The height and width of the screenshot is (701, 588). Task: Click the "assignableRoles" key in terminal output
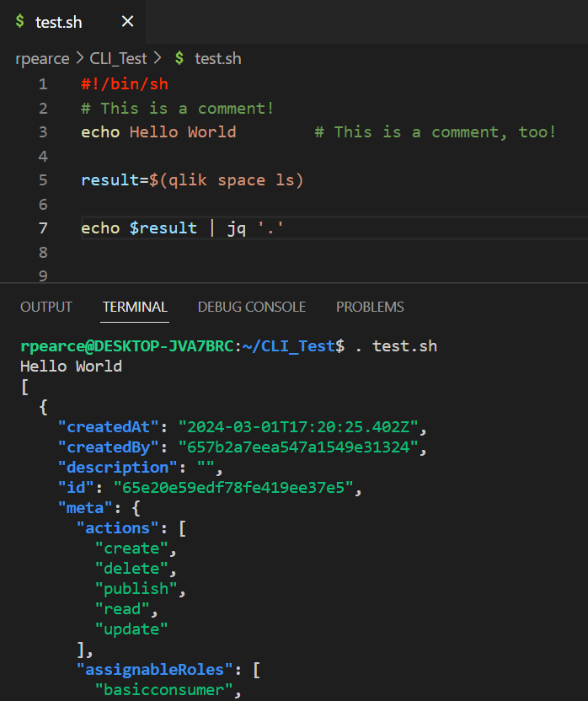pos(152,671)
